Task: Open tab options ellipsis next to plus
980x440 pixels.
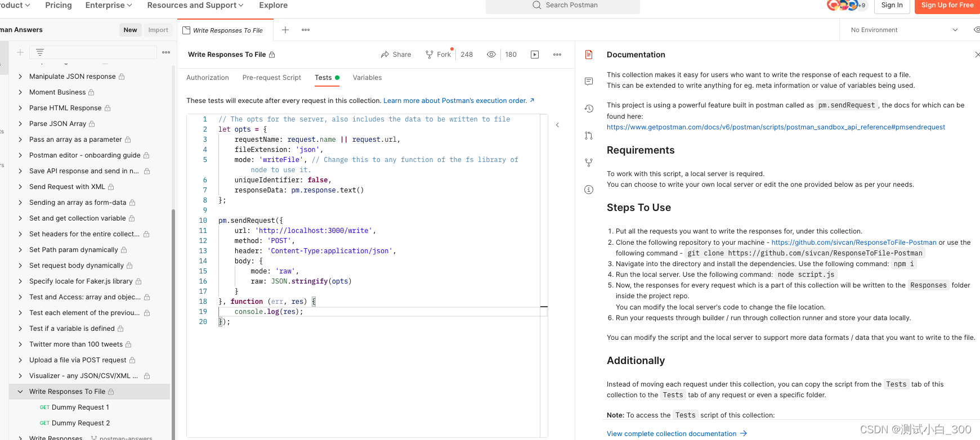Action: click(x=306, y=30)
